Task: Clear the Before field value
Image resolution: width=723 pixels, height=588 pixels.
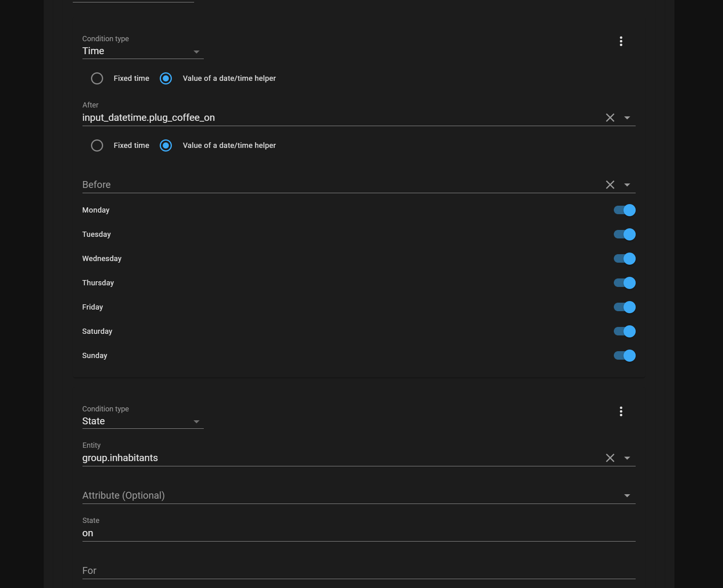Action: (x=610, y=185)
